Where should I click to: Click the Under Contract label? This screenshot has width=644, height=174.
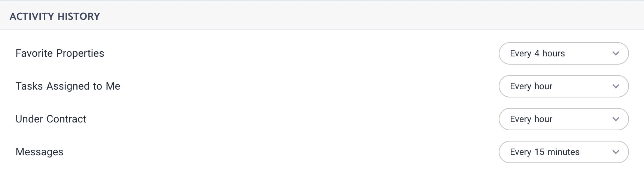(x=51, y=119)
